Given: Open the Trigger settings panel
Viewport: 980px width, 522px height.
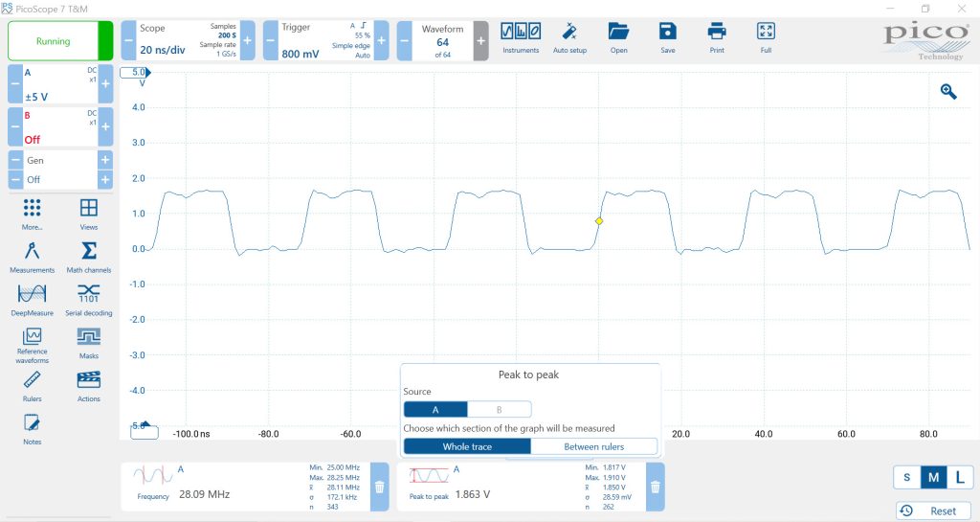Looking at the screenshot, I should [x=325, y=41].
